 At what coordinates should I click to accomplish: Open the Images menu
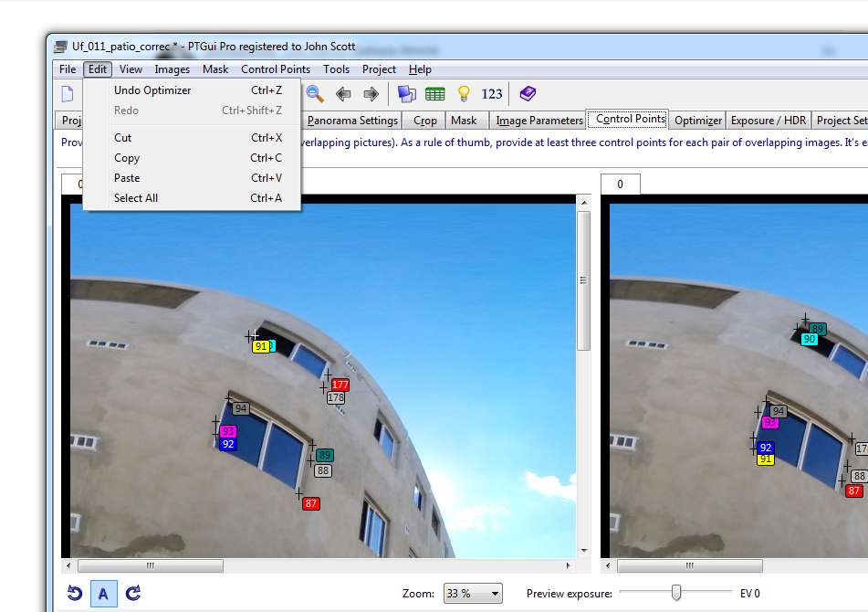[x=173, y=69]
